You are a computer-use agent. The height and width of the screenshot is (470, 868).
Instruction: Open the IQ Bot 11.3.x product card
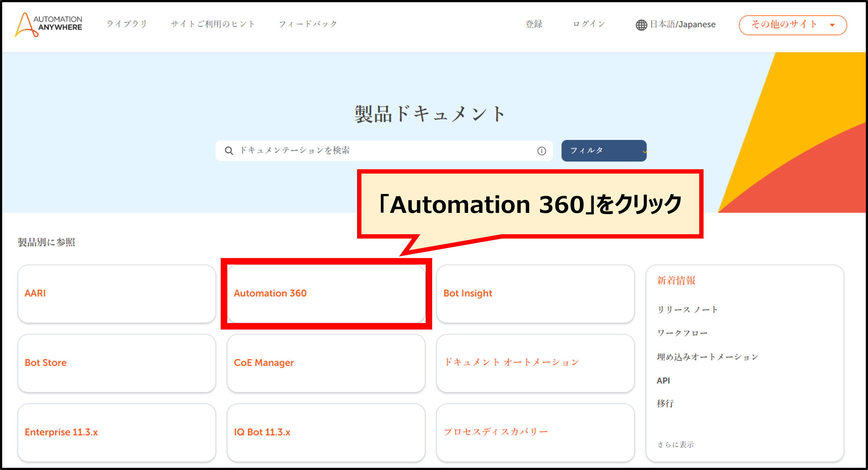326,433
